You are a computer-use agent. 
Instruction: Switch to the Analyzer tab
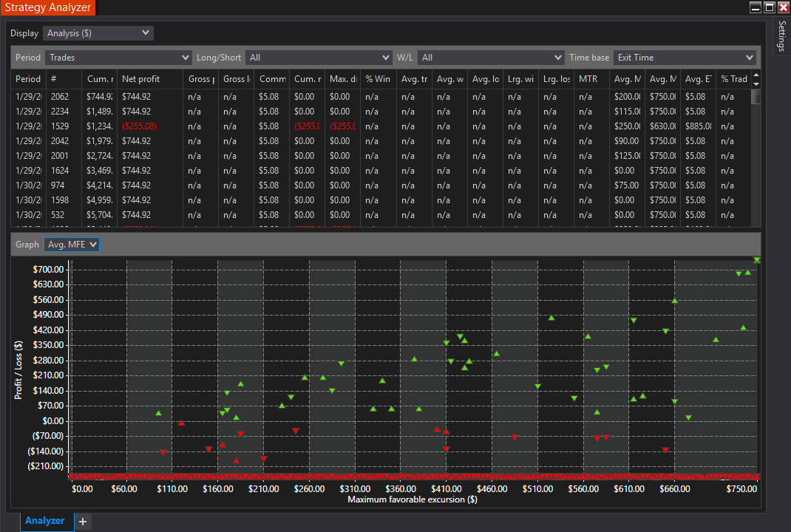(x=45, y=521)
